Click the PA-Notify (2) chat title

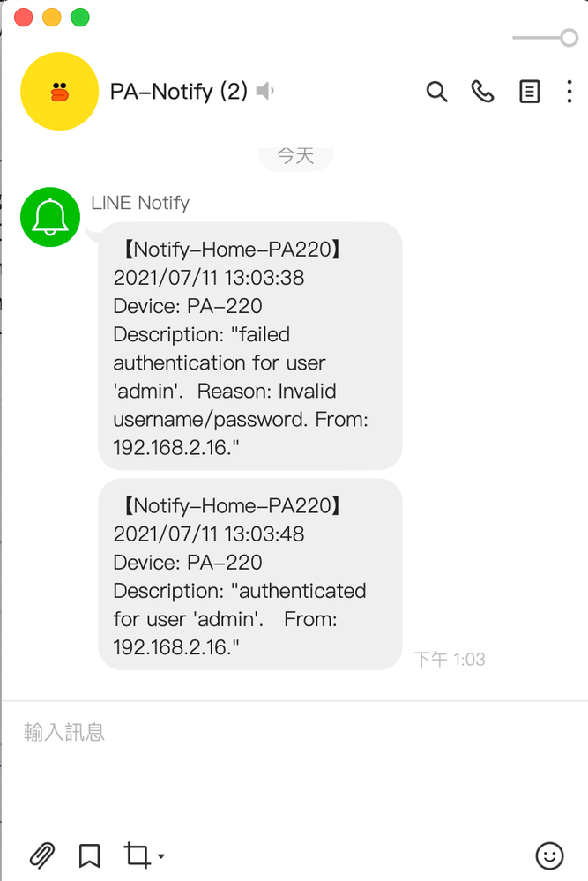pyautogui.click(x=178, y=92)
